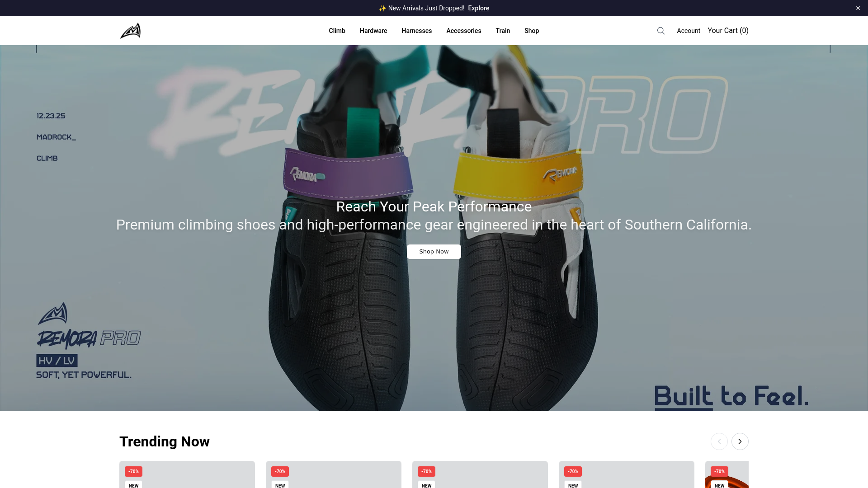Click the third trending product card

pos(480,474)
